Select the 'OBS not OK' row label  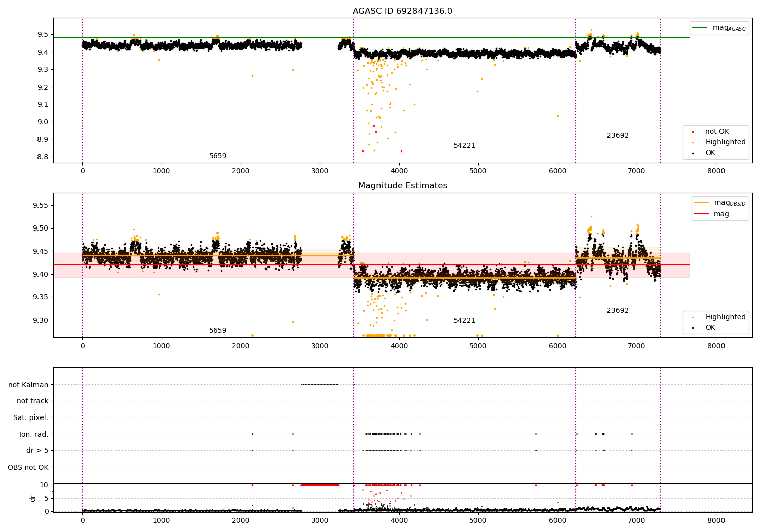point(28,467)
